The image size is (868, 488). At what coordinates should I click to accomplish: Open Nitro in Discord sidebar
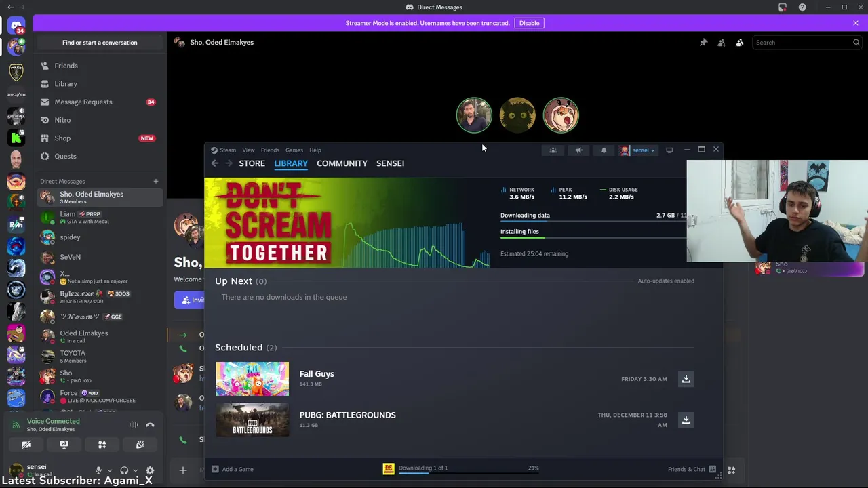coord(100,120)
